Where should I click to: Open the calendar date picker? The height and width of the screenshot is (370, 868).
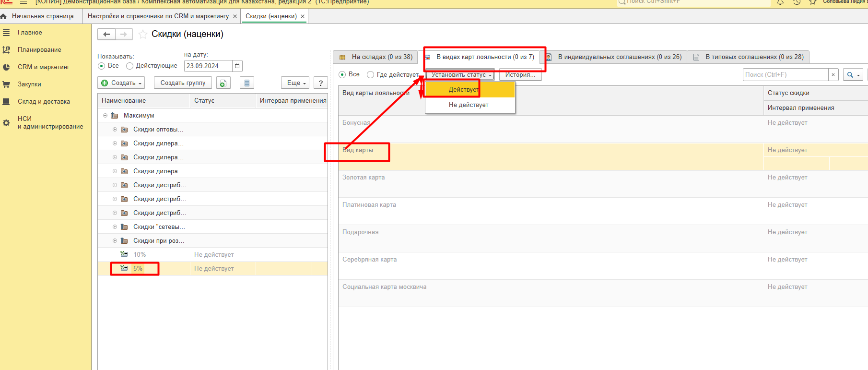[237, 66]
